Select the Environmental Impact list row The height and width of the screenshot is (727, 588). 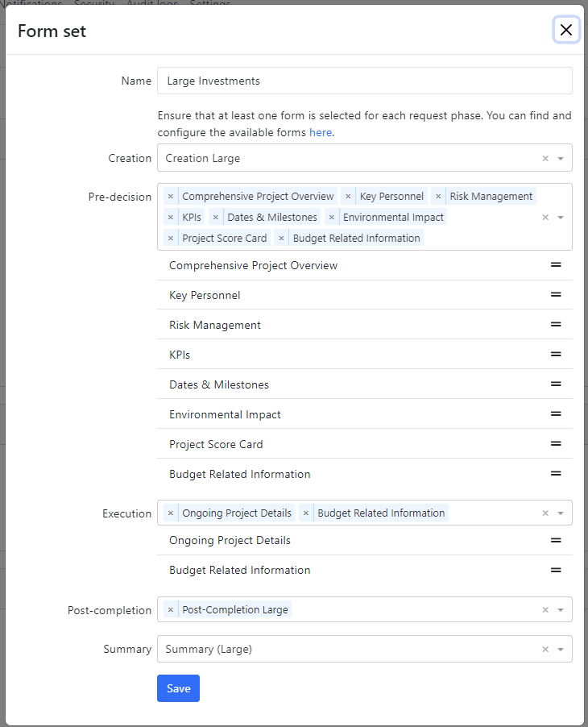tap(365, 414)
